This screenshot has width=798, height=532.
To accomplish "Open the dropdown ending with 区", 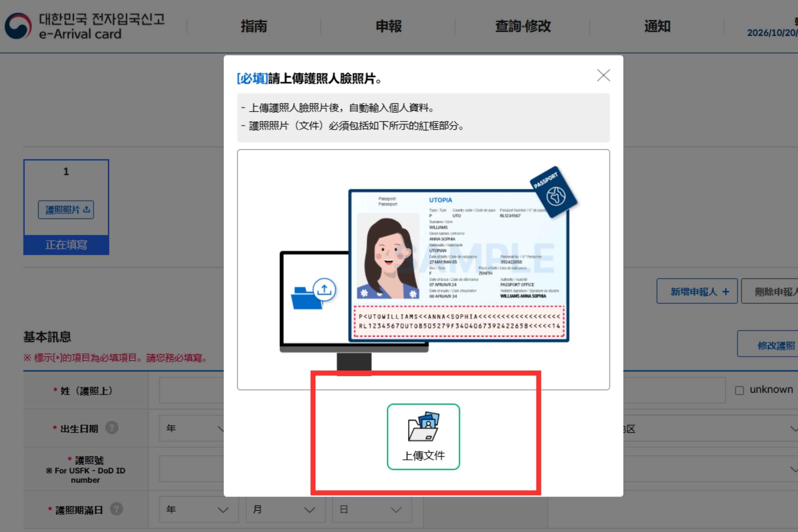I will click(710, 429).
